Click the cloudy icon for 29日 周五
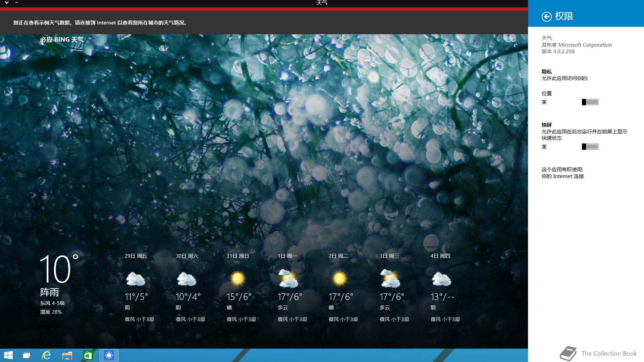The height and width of the screenshot is (362, 644). [136, 279]
